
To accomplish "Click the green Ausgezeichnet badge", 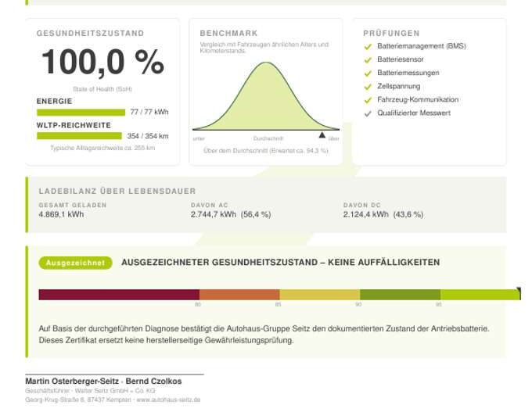I will point(75,263).
